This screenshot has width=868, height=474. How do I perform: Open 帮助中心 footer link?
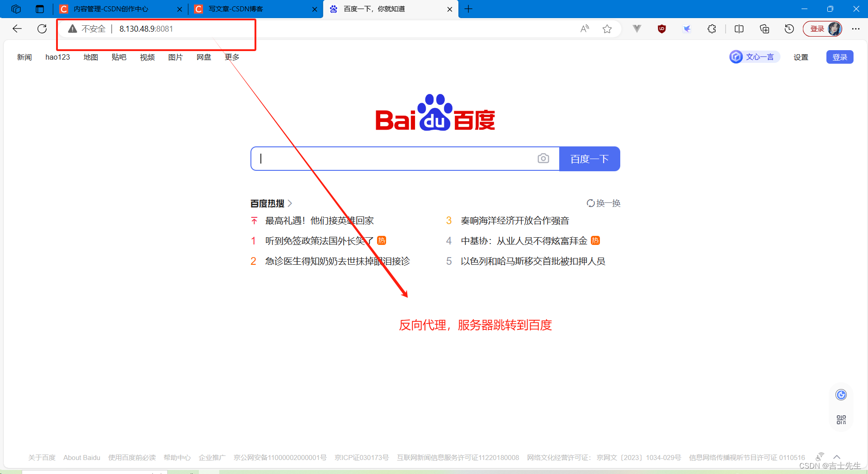(x=177, y=458)
